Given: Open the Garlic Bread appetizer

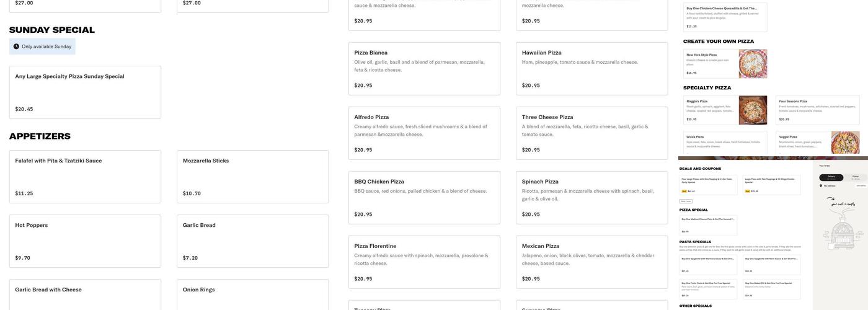Looking at the screenshot, I should tap(252, 241).
